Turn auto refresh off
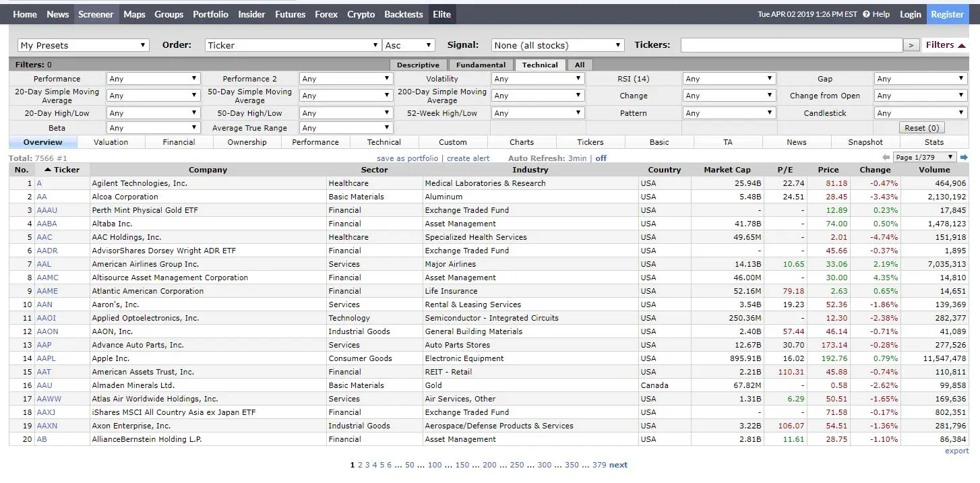This screenshot has height=483, width=980. (x=601, y=158)
